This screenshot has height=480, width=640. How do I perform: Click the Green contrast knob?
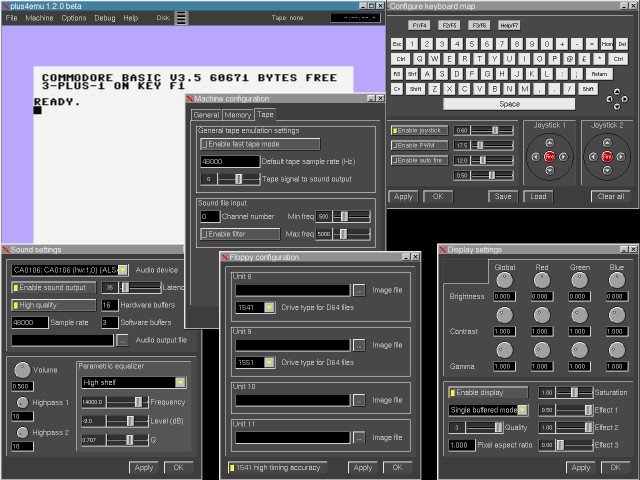579,315
